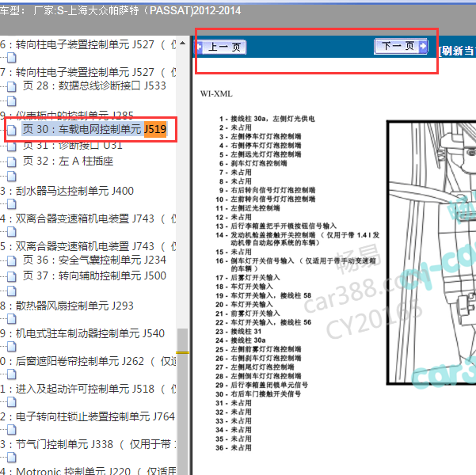Click page icon directly below J400 row
Screen dimensions: 476x475
click(x=12, y=204)
